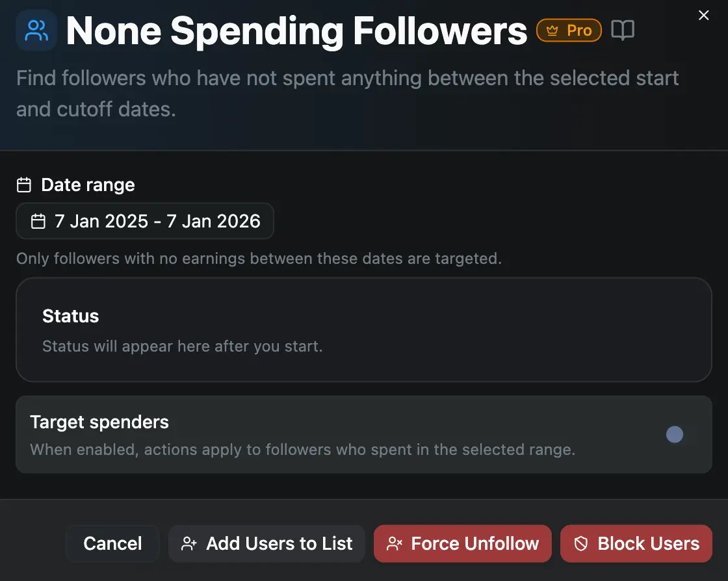Open documentation via the book icon
This screenshot has height=581, width=728.
(623, 30)
